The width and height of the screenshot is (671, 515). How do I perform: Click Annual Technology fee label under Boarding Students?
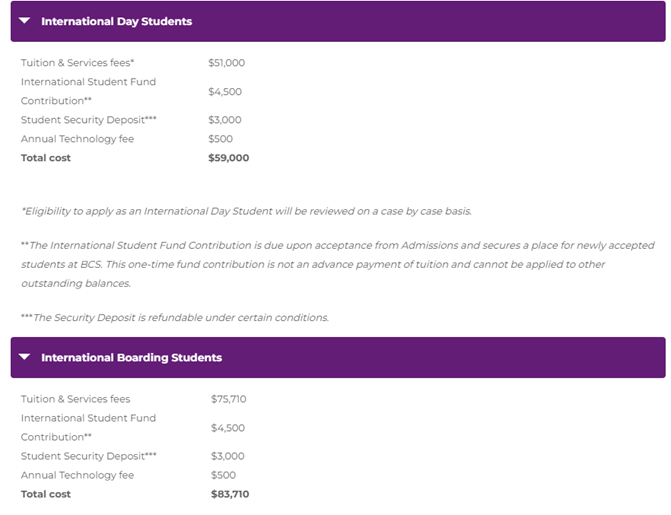tap(77, 475)
